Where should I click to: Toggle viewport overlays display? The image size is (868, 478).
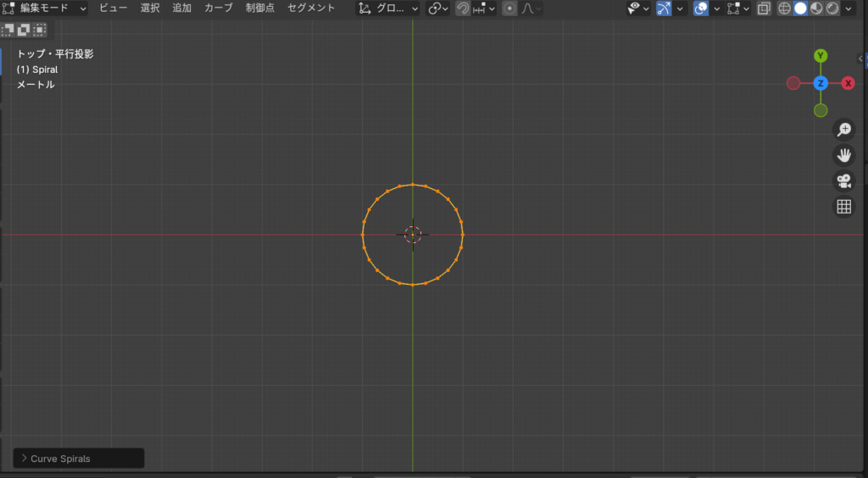[701, 8]
